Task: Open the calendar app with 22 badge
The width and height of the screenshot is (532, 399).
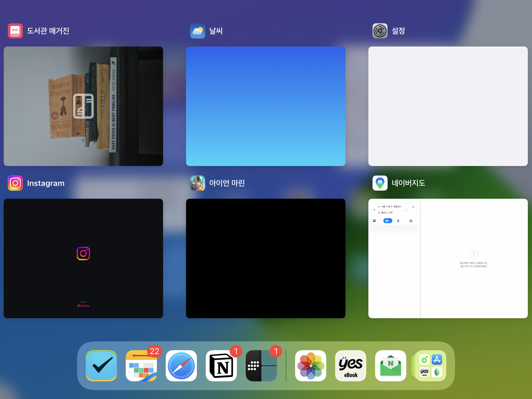Action: tap(141, 365)
